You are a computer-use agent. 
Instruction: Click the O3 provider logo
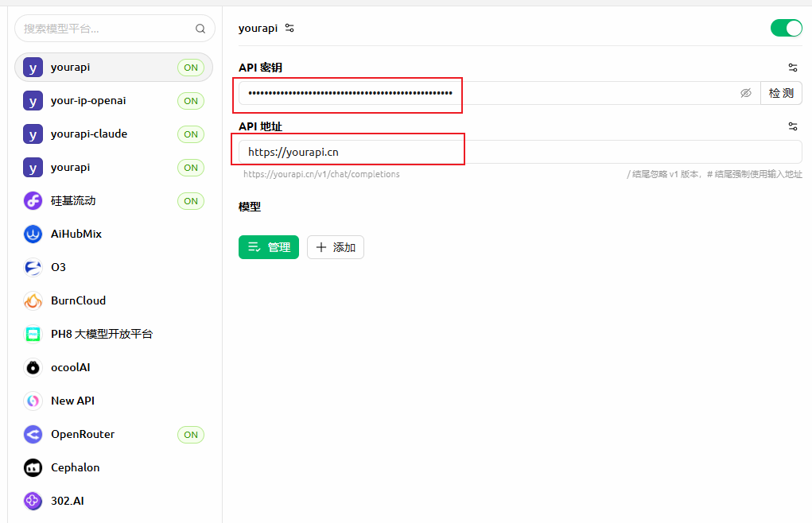(33, 267)
